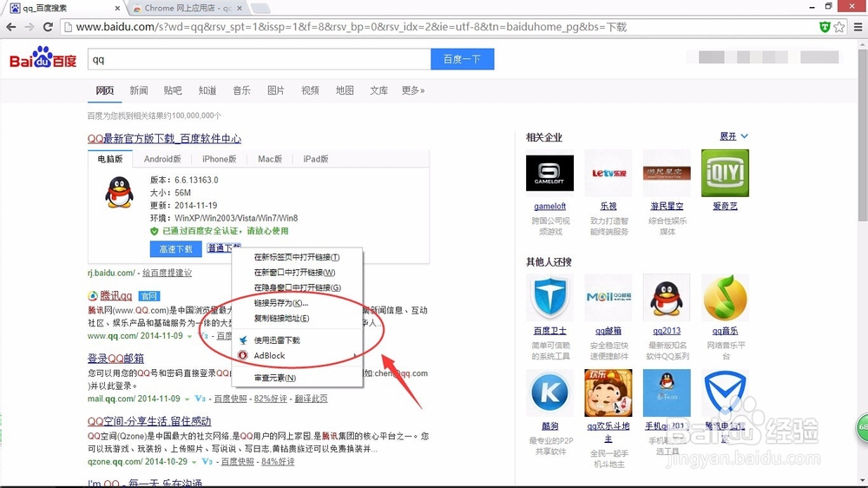Click the qq2013 penguin icon
Viewport: 868px width, 488px height.
[x=667, y=298]
